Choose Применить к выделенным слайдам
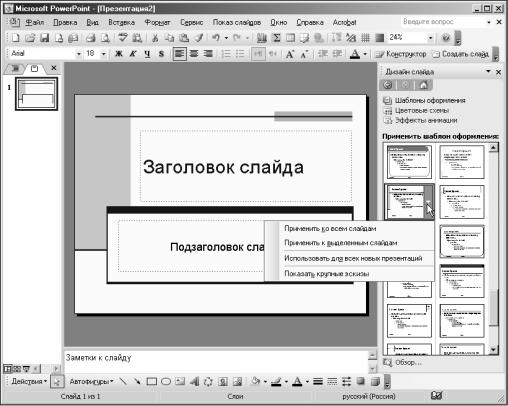This screenshot has height=406, width=508. coord(349,243)
